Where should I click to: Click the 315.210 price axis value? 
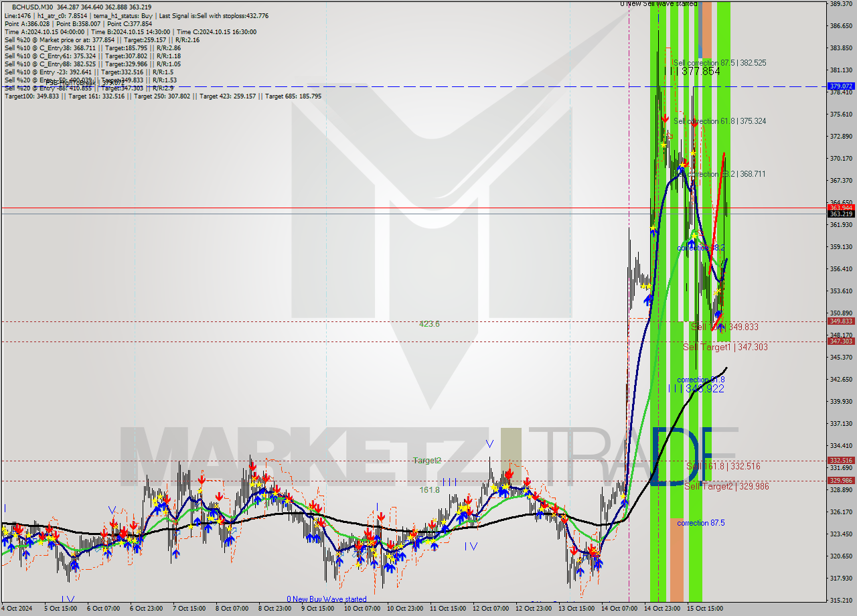tap(840, 601)
